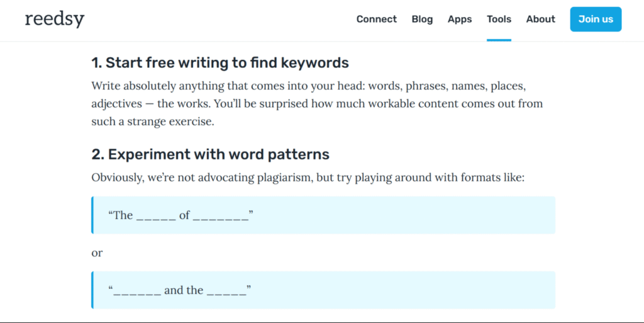The height and width of the screenshot is (323, 644).
Task: Click the paragraph starting "Write absolutely anything"
Action: pos(317,103)
